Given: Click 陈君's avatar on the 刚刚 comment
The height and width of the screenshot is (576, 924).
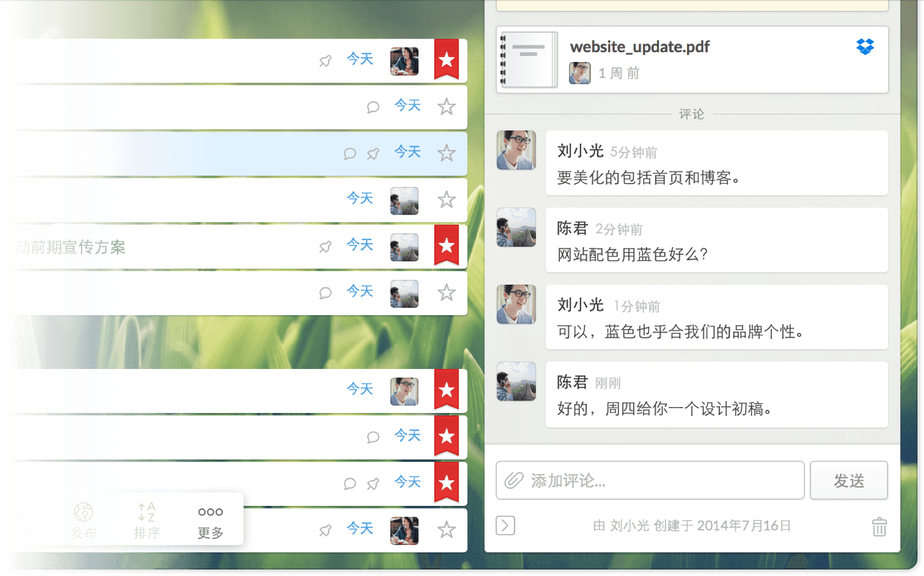Looking at the screenshot, I should [x=516, y=381].
